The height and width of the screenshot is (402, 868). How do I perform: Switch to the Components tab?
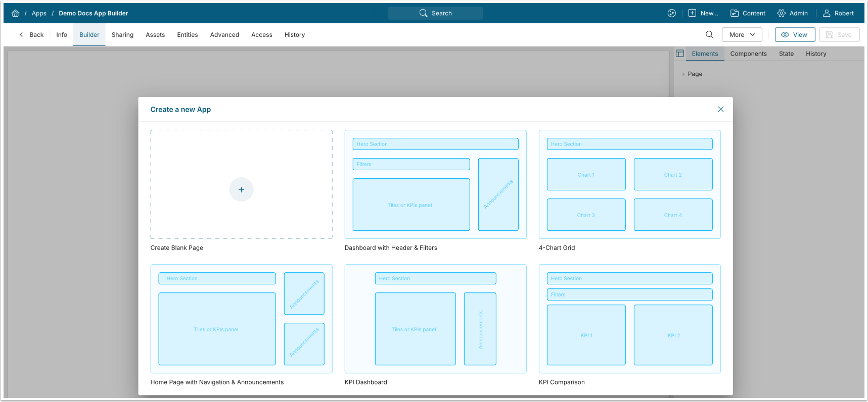click(x=748, y=54)
